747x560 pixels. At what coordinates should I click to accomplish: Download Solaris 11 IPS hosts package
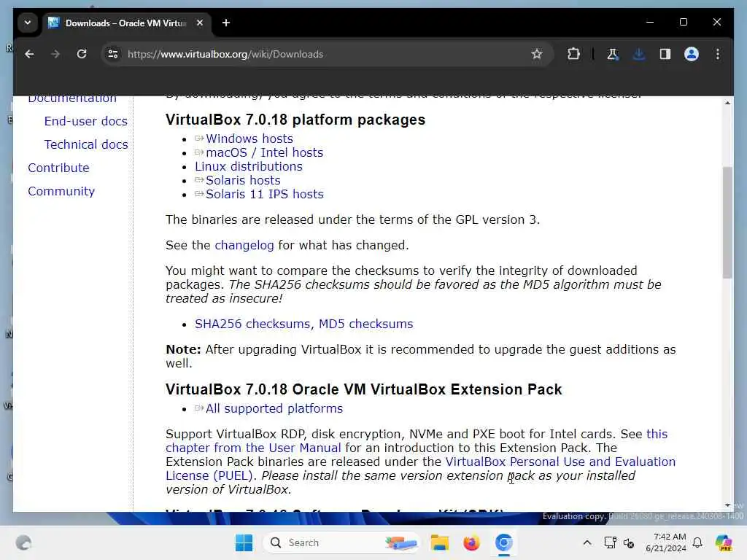coord(264,194)
